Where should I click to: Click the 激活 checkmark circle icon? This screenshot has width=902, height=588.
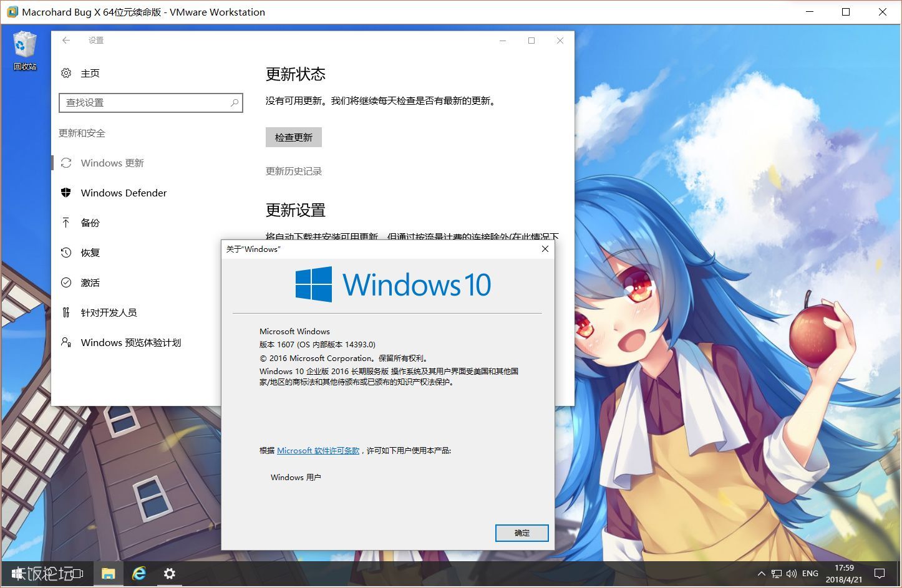pyautogui.click(x=66, y=282)
